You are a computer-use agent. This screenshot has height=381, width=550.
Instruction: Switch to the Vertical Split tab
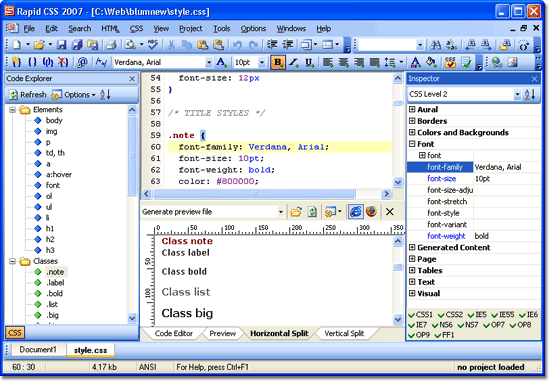(344, 333)
